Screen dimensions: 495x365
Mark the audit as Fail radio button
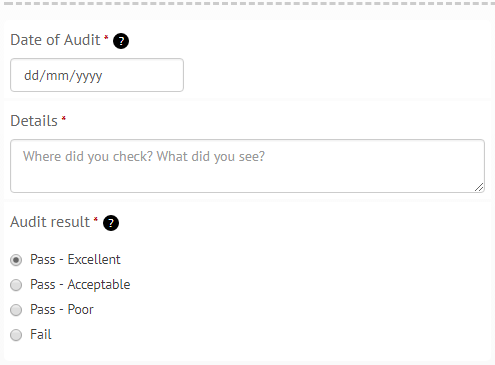[x=16, y=335]
